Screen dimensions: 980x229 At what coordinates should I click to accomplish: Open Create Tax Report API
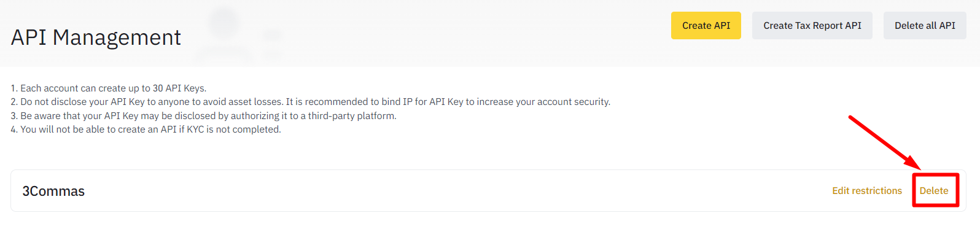(x=812, y=25)
